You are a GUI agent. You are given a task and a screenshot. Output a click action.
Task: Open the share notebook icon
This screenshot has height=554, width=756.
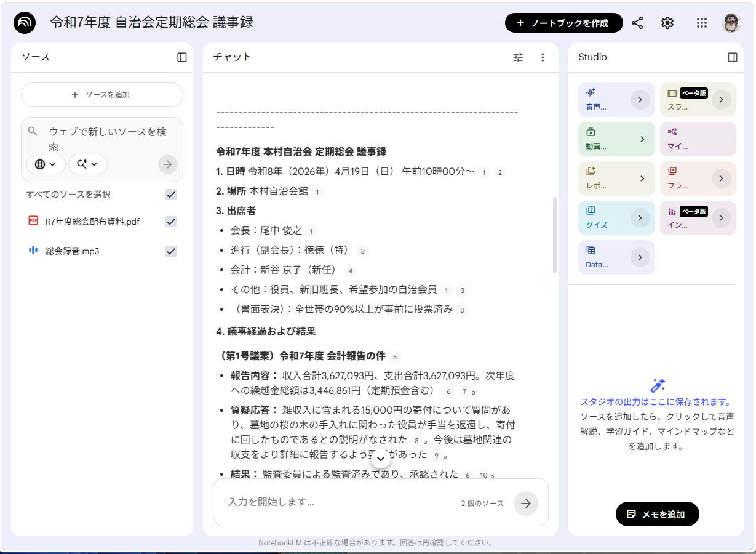[x=637, y=23]
